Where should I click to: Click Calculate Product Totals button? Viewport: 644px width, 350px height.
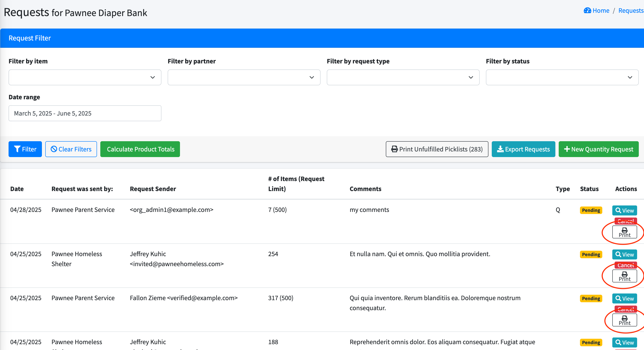coord(140,149)
